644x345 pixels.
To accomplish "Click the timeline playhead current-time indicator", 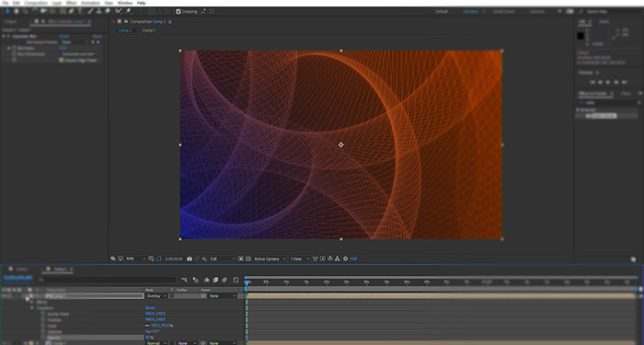I will pyautogui.click(x=247, y=282).
